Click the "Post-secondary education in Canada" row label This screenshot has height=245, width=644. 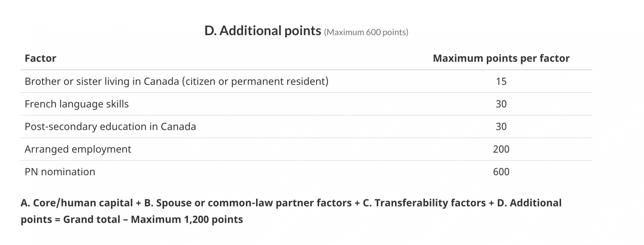click(x=110, y=126)
